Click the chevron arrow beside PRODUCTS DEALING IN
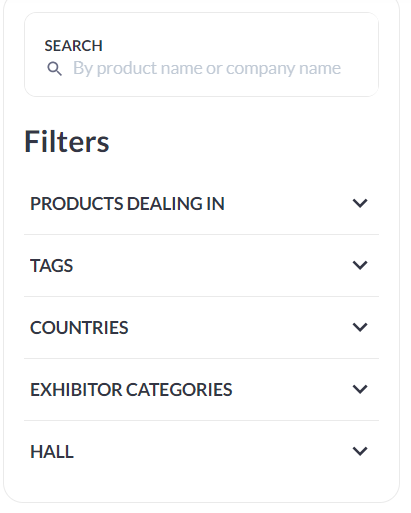This screenshot has width=411, height=513. pyautogui.click(x=360, y=203)
